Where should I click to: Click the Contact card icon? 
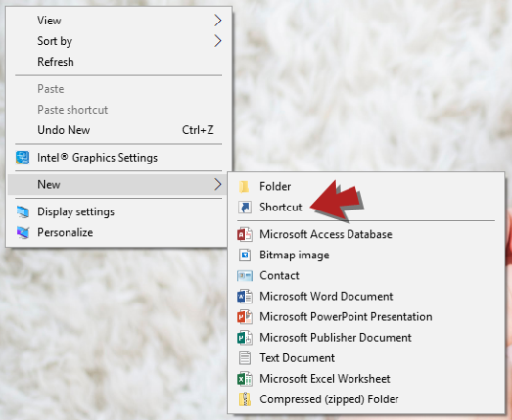[x=245, y=276]
